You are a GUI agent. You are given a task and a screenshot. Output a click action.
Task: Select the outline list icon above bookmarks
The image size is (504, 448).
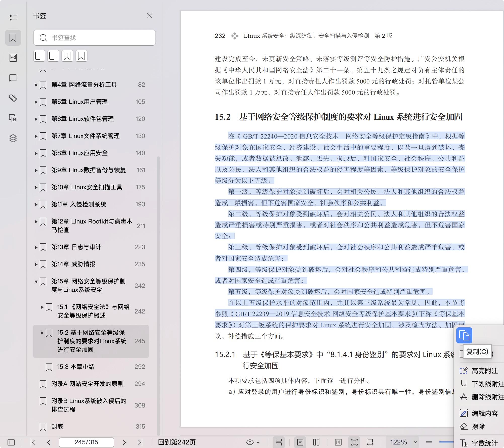point(13,18)
